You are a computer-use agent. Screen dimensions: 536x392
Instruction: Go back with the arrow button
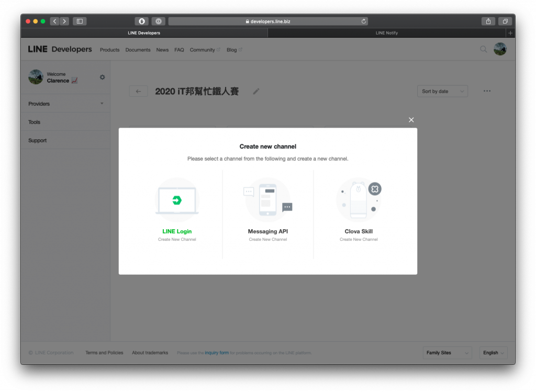[138, 91]
